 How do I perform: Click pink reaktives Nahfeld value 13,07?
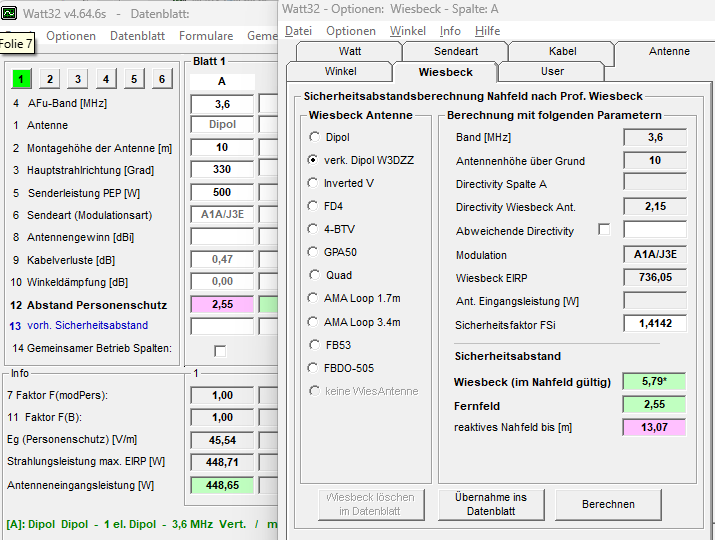tap(654, 427)
